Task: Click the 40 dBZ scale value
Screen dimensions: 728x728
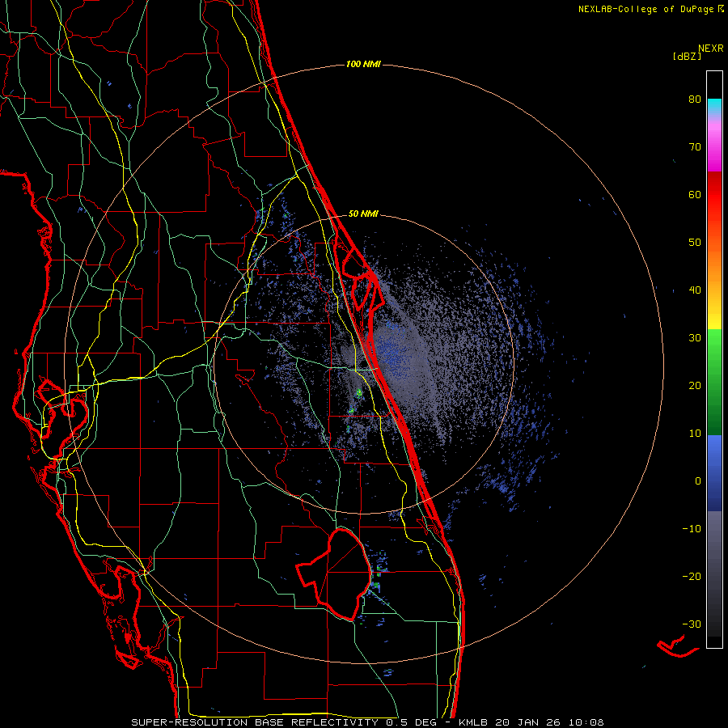Action: click(695, 290)
